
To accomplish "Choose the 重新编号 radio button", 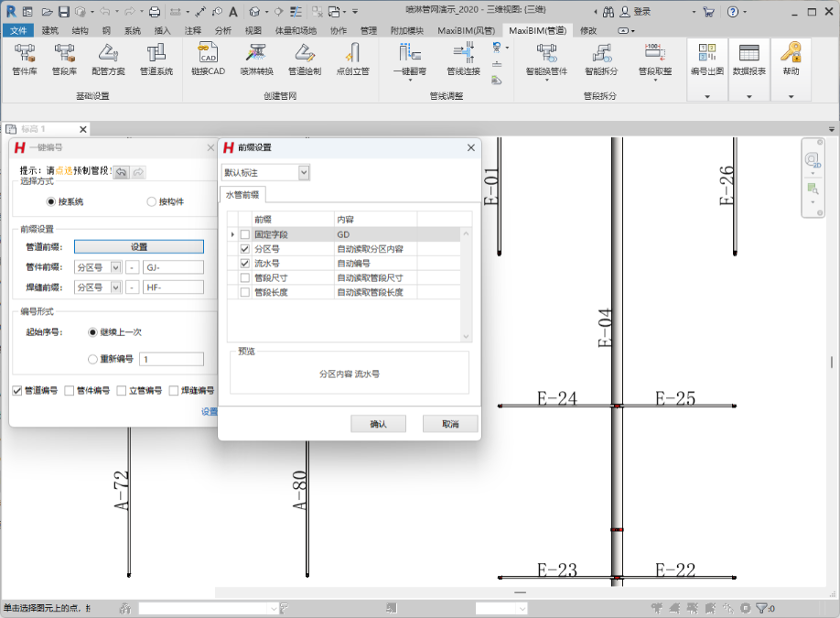I will pos(92,360).
